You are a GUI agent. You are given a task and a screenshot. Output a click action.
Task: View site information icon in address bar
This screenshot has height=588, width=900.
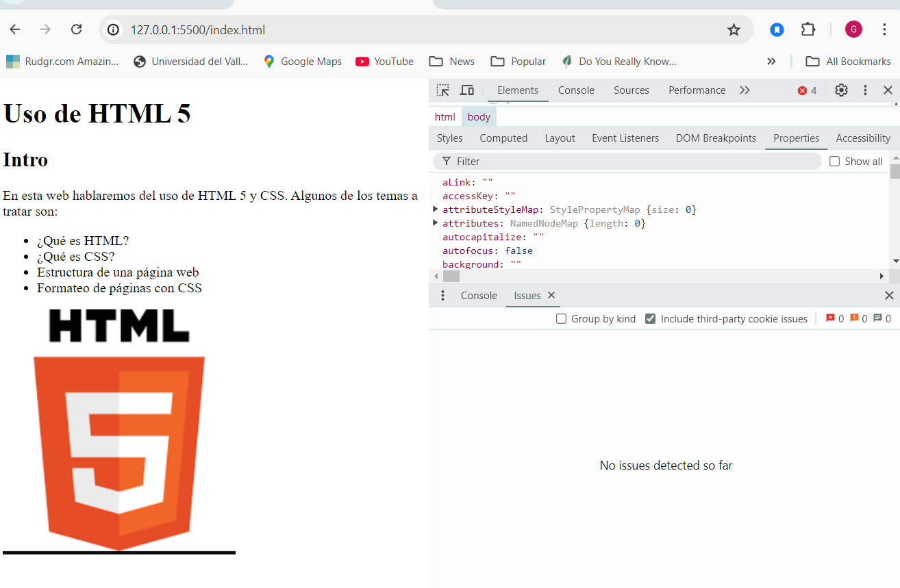(114, 30)
